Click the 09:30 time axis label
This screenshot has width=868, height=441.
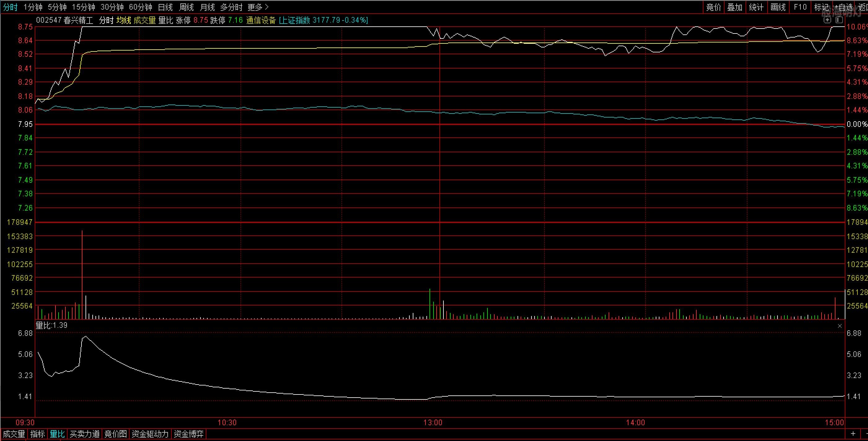[x=25, y=422]
